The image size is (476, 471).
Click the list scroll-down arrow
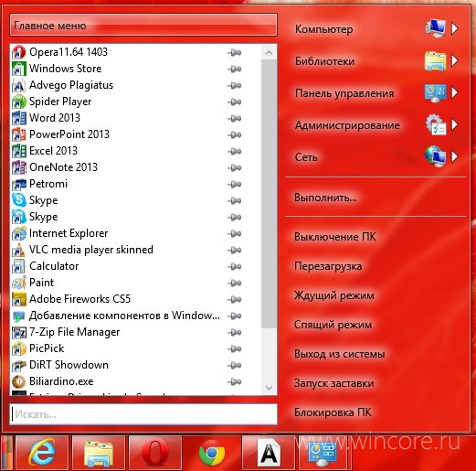[x=269, y=388]
